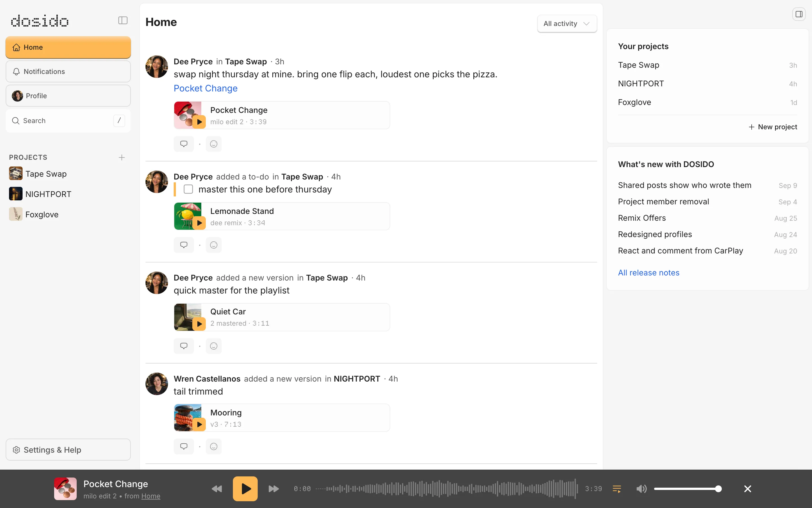Play the Quiet Car track card
This screenshot has height=508, width=812.
point(199,324)
